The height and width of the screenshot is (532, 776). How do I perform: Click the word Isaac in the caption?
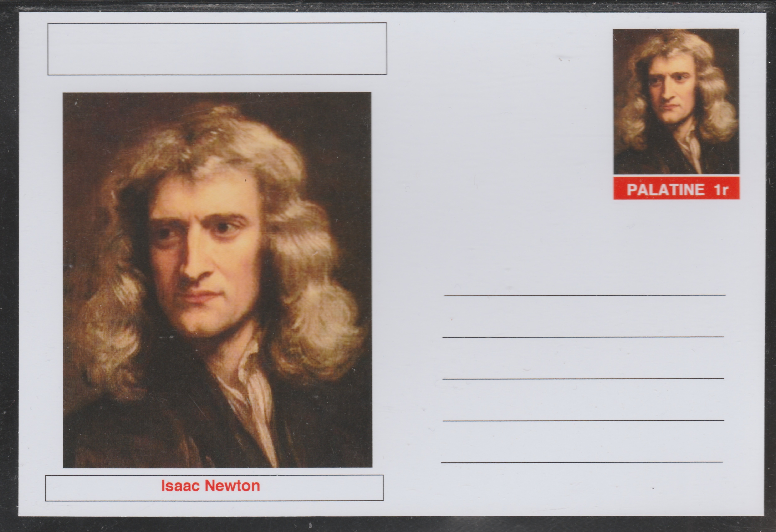point(181,486)
